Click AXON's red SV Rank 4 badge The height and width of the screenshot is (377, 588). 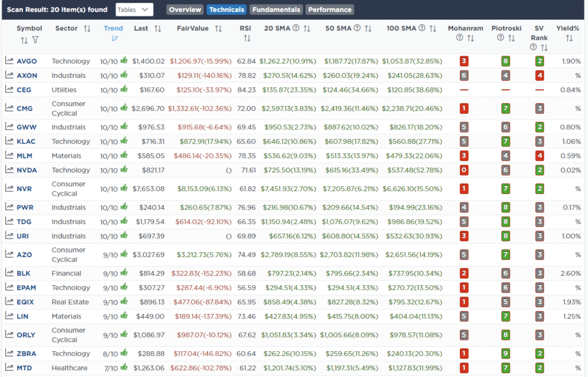540,75
